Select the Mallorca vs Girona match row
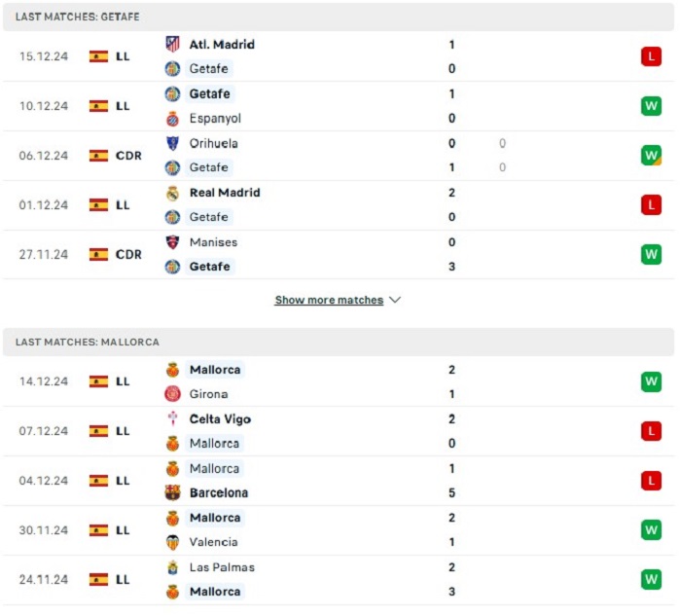681x616 pixels. 339,381
